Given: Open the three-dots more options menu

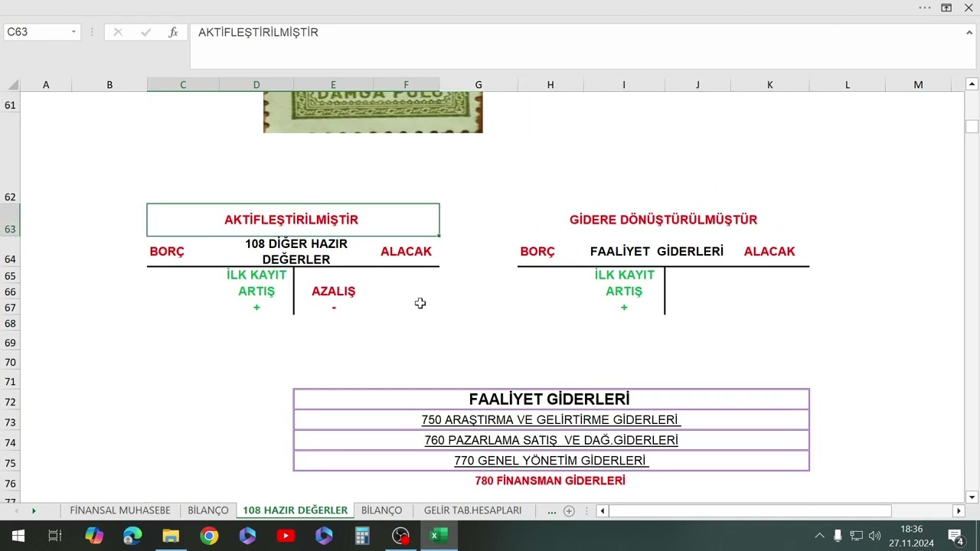Looking at the screenshot, I should 925,8.
